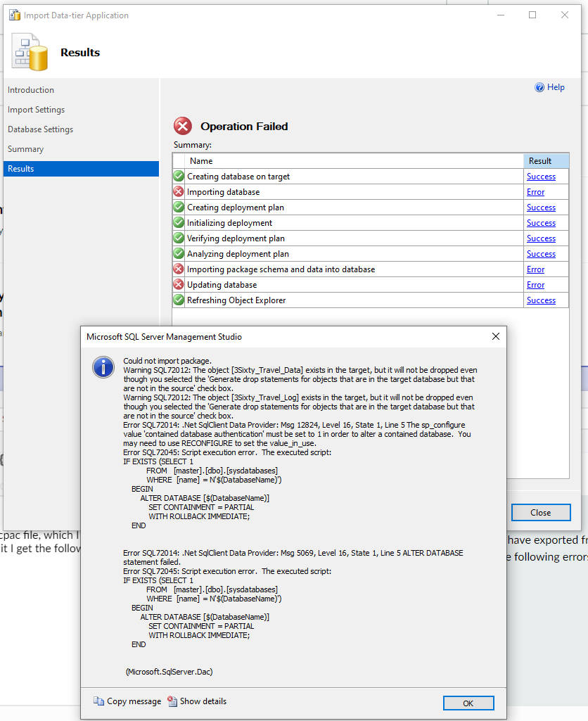Open Error link for Updating database
Screen dimensions: 588x721
pos(535,285)
